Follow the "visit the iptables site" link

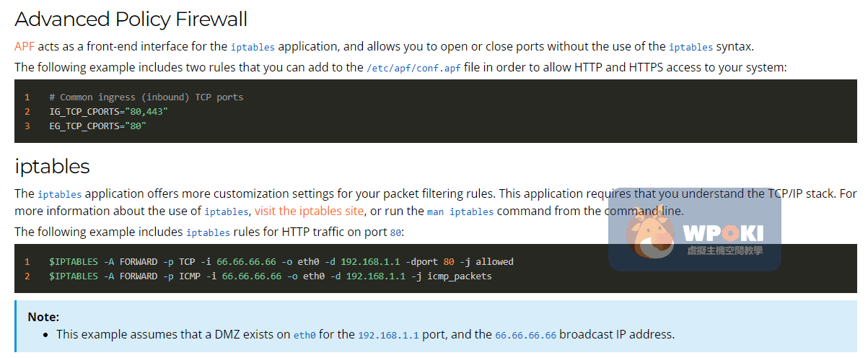[309, 211]
